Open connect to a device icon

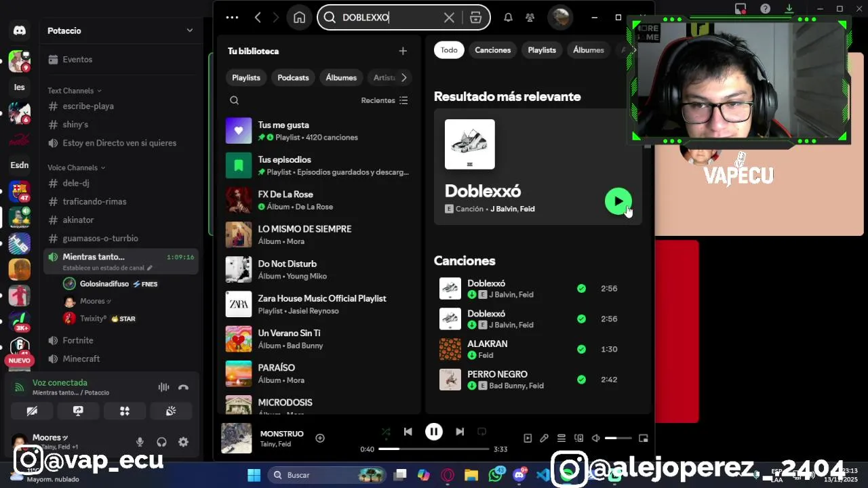[x=578, y=439]
